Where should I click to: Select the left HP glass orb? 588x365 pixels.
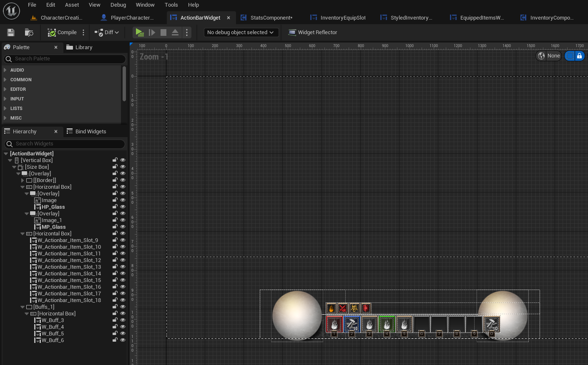point(297,315)
